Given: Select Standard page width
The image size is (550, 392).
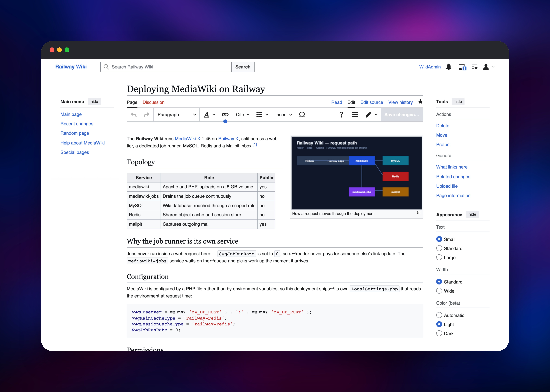Looking at the screenshot, I should coord(439,282).
